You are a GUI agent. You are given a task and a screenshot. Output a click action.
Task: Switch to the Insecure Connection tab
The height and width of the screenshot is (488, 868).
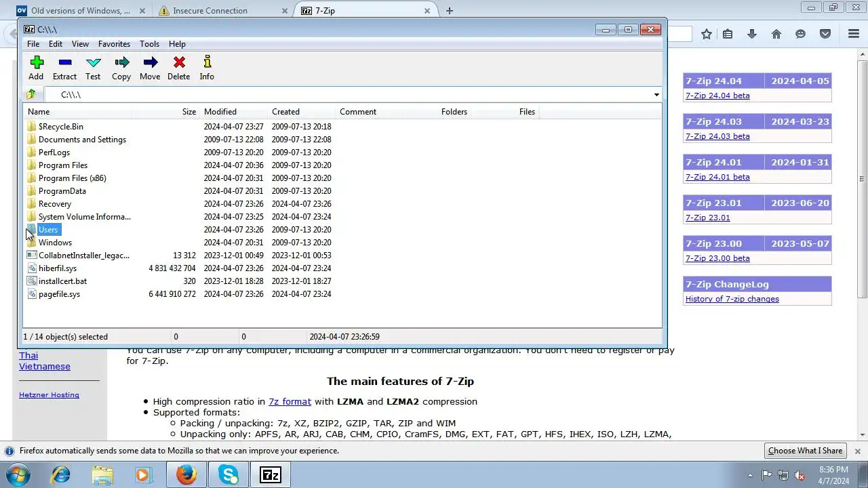pyautogui.click(x=224, y=11)
